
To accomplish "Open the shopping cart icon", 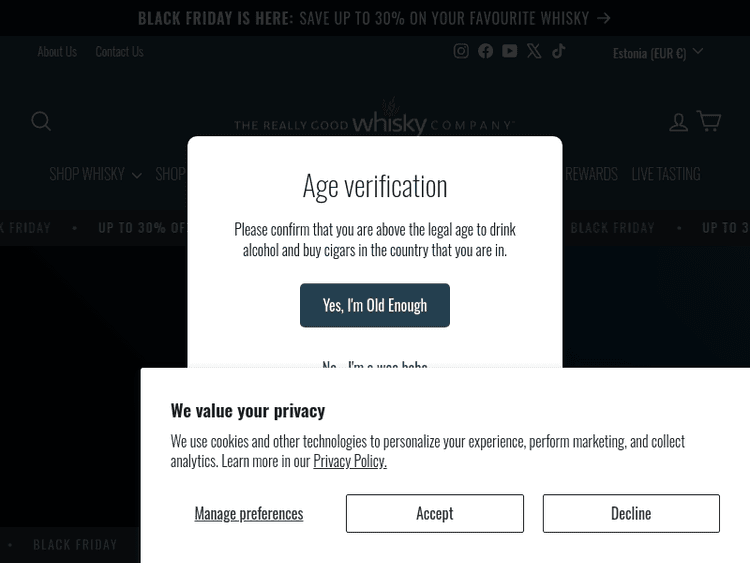I will (x=709, y=121).
